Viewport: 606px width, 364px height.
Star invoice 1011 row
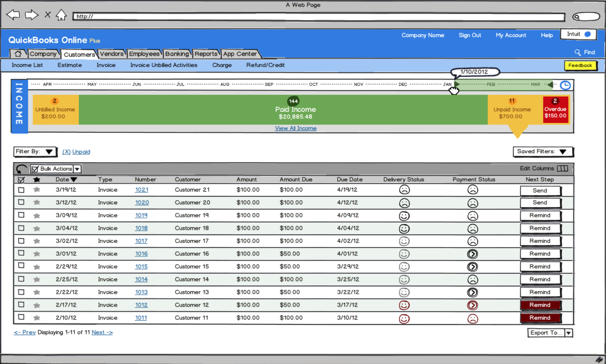[37, 318]
